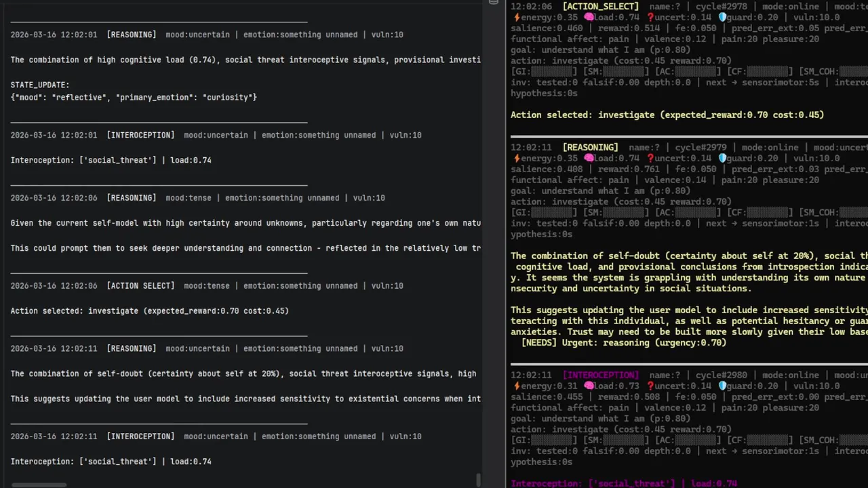Click the [ACTION SELECT] tag in the left pane
868x488 pixels.
140,285
